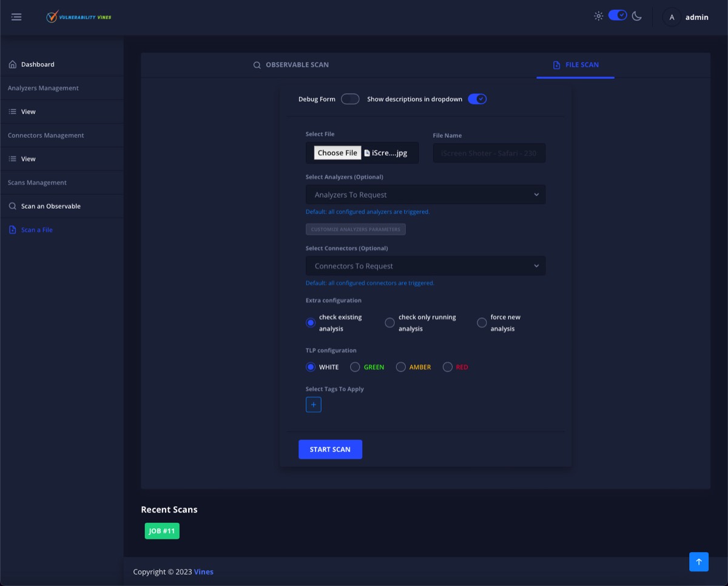The image size is (728, 586).
Task: Click file icon next to Scan a File
Action: tap(13, 230)
